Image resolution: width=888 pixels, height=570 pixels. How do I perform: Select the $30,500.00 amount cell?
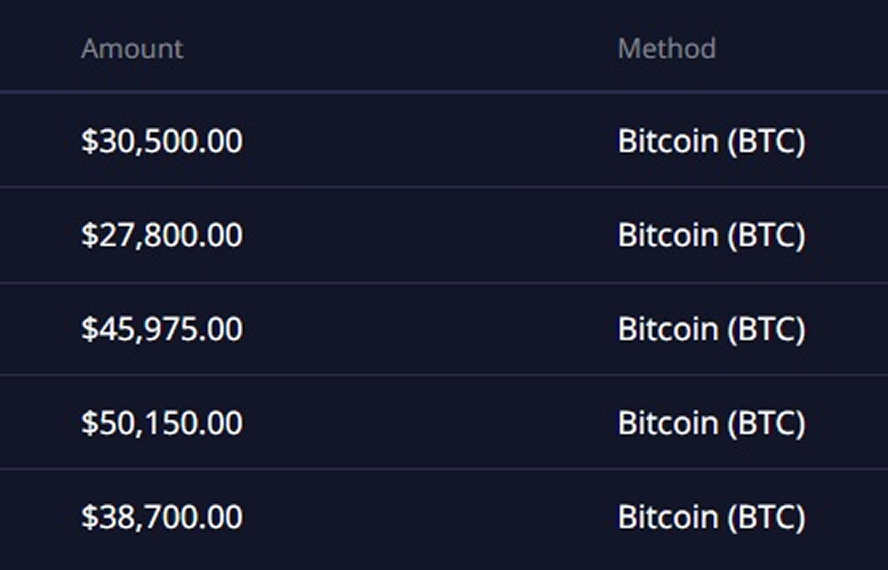coord(161,141)
